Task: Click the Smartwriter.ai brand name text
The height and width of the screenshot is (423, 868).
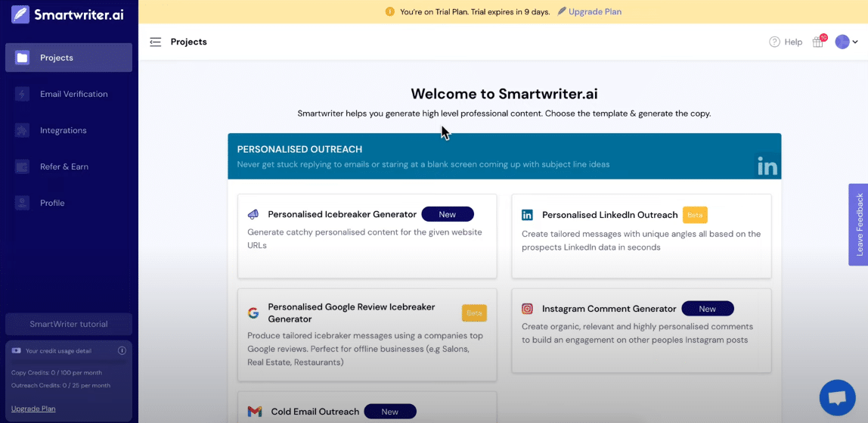Action: [x=79, y=14]
